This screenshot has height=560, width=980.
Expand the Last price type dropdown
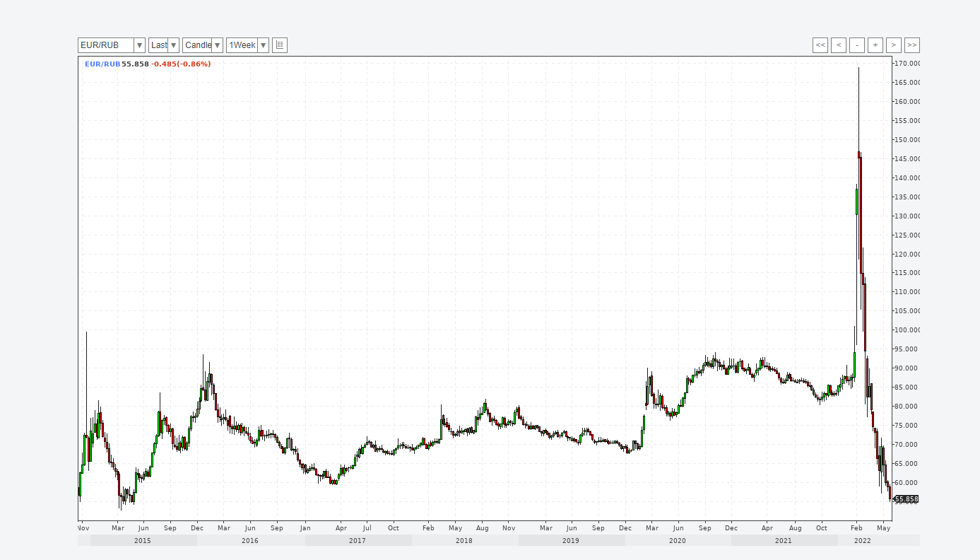pyautogui.click(x=163, y=45)
